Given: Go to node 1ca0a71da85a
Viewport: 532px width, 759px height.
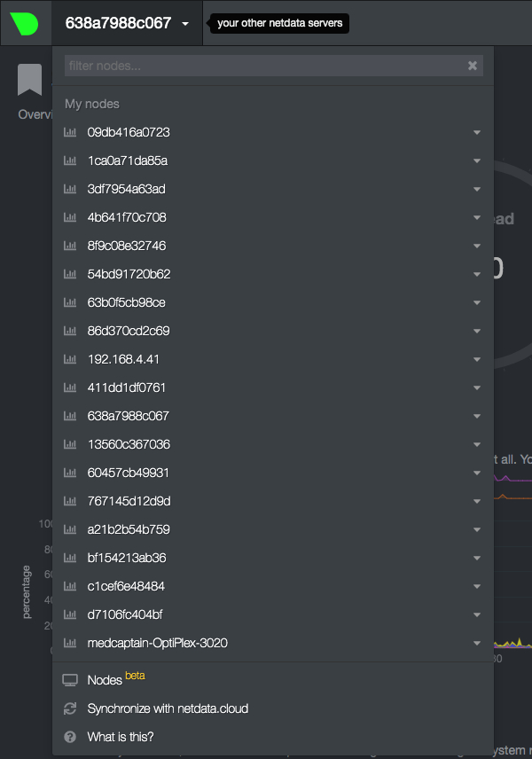Looking at the screenshot, I should coord(128,160).
